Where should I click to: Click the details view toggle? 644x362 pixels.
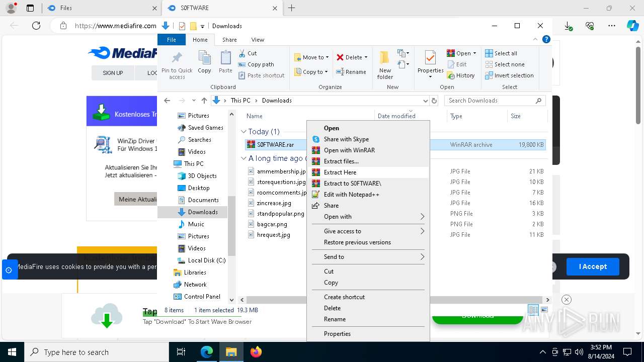click(533, 310)
